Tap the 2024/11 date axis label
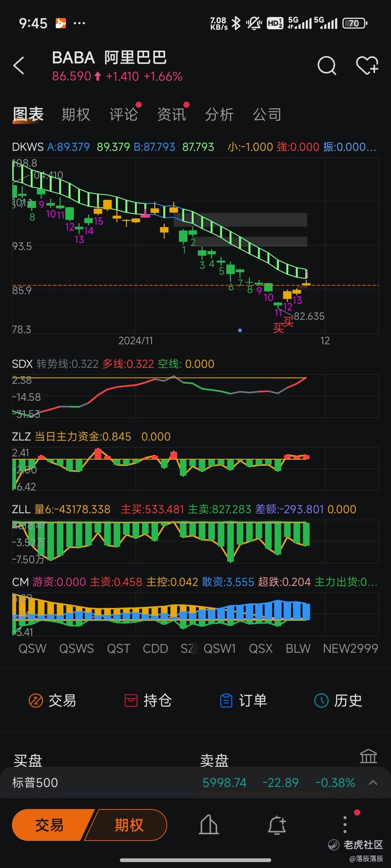 136,341
